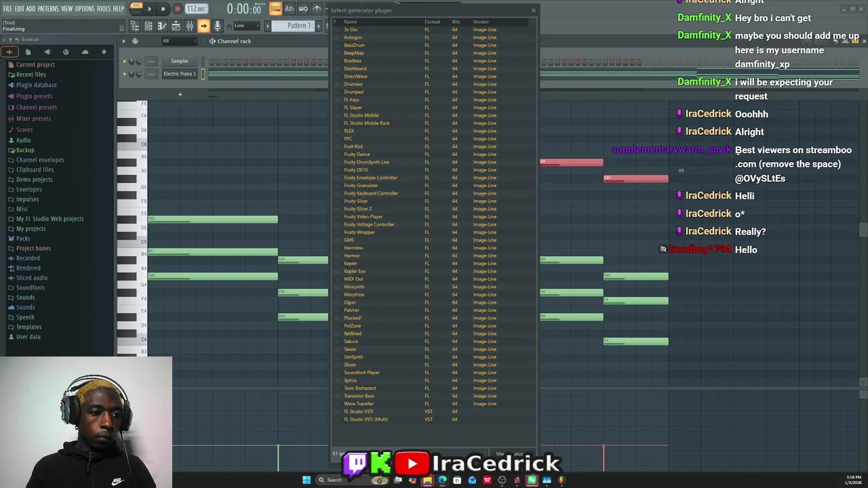The height and width of the screenshot is (488, 868).
Task: Open the Mixer toolbar icon
Action: click(190, 26)
